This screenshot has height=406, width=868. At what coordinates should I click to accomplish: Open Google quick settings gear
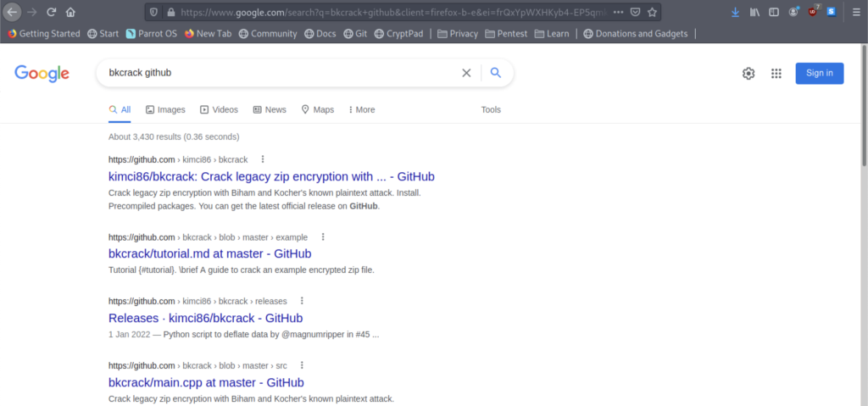tap(748, 73)
